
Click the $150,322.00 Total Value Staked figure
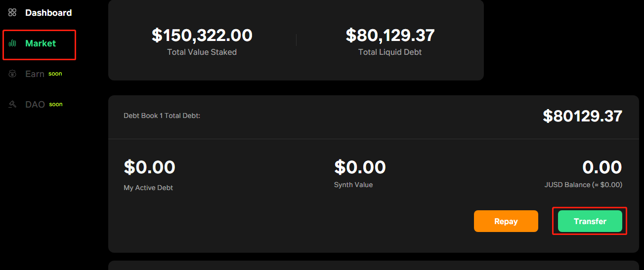[x=202, y=36]
